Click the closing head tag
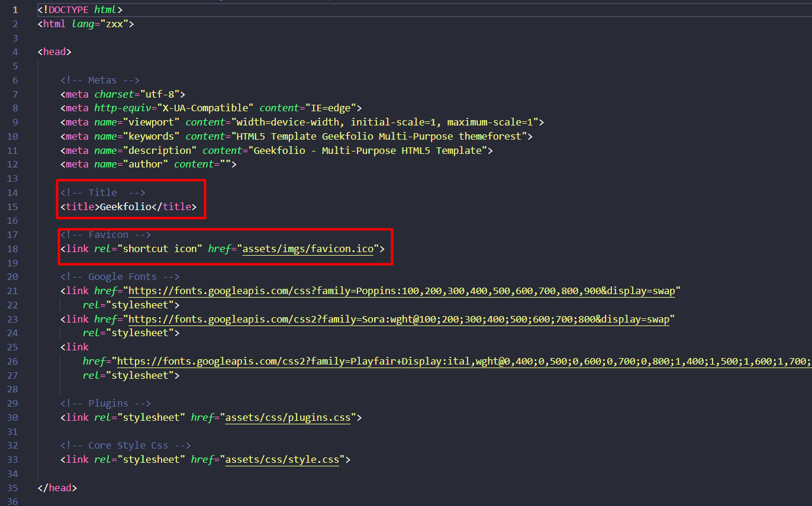 pyautogui.click(x=57, y=488)
